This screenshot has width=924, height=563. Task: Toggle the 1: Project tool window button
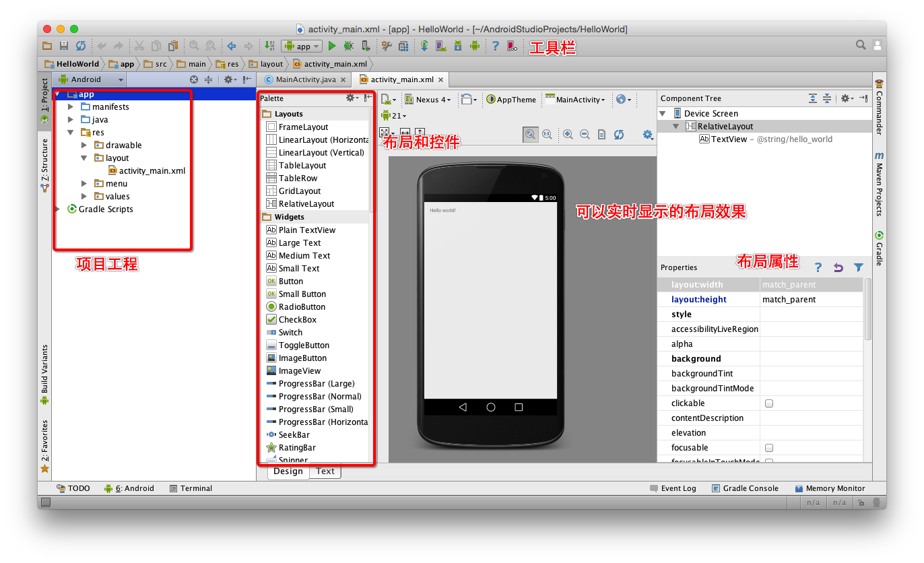44,100
